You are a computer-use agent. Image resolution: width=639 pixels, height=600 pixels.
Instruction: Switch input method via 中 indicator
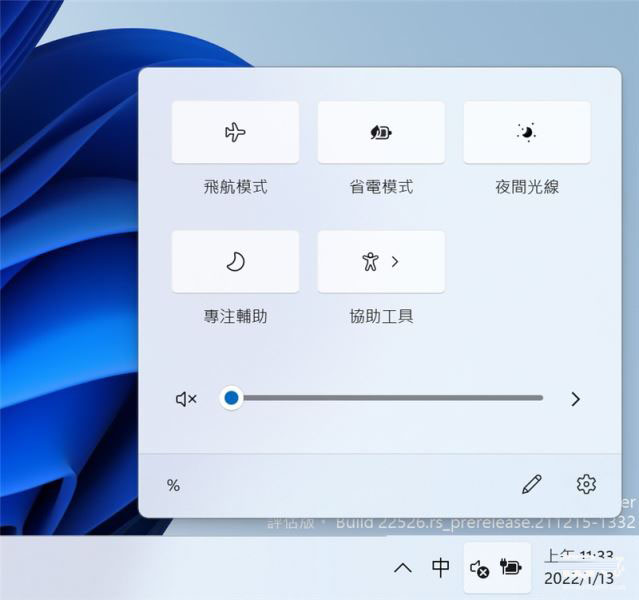click(440, 568)
